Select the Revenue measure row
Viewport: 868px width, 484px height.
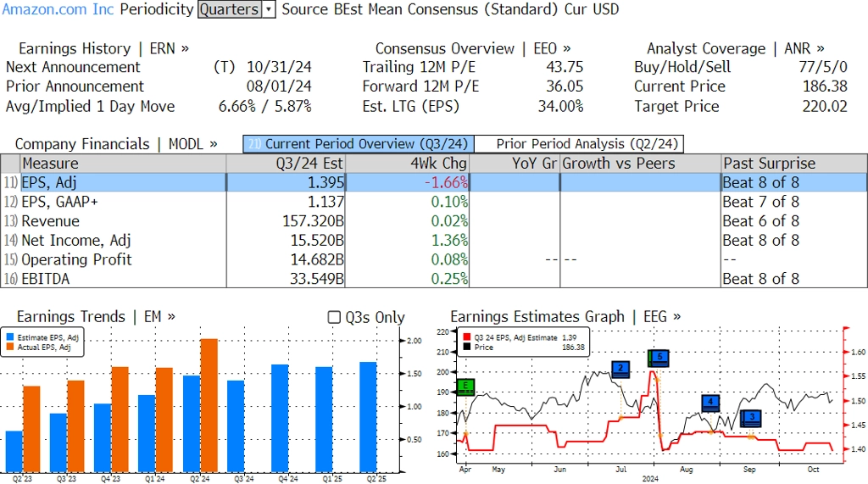(433, 221)
